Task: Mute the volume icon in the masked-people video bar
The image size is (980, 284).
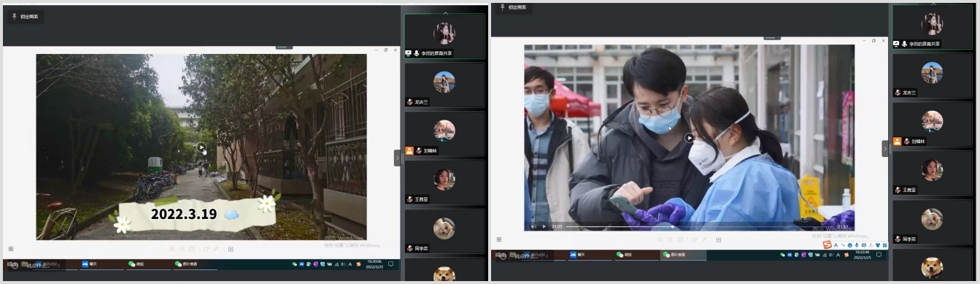Action: tap(533, 226)
